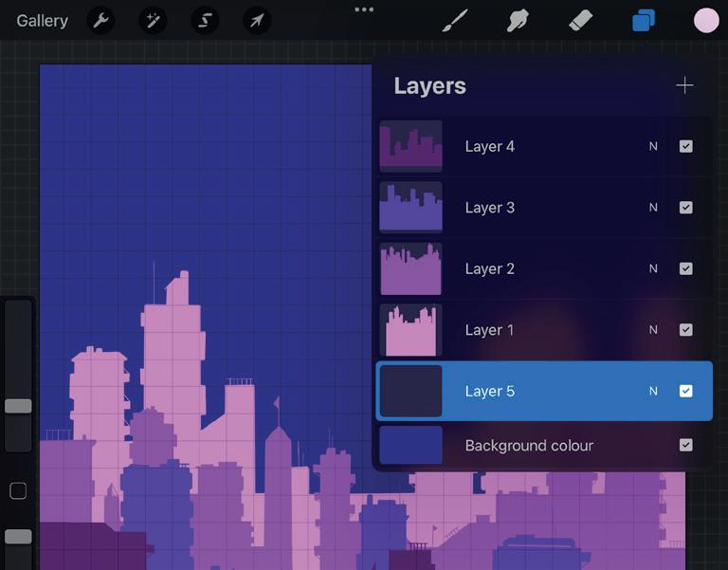The width and height of the screenshot is (728, 570).
Task: Open the active color picker circle
Action: point(706,21)
